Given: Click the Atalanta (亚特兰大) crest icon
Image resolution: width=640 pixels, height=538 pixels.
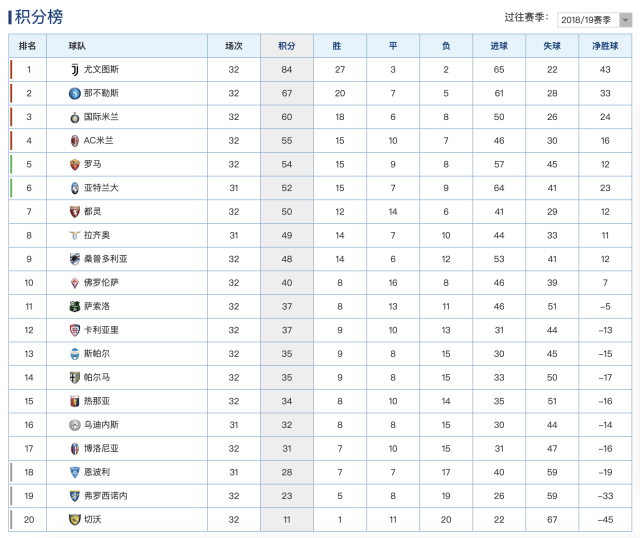Looking at the screenshot, I should pos(74,188).
